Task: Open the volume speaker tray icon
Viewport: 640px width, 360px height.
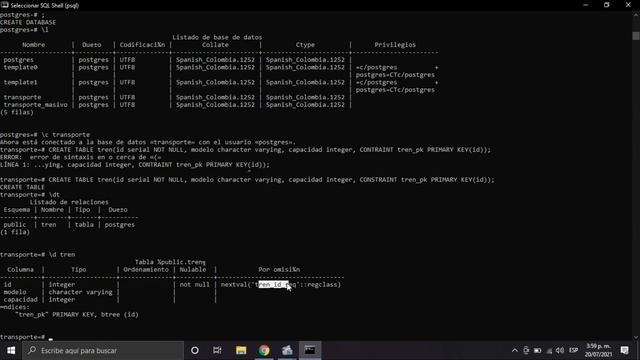Action: pos(560,351)
